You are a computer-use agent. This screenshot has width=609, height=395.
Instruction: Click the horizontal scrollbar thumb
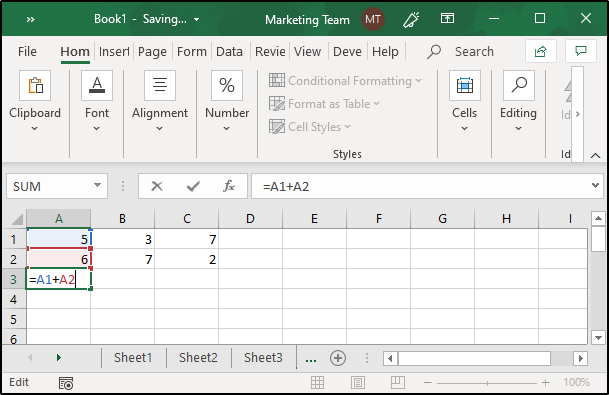[474, 358]
